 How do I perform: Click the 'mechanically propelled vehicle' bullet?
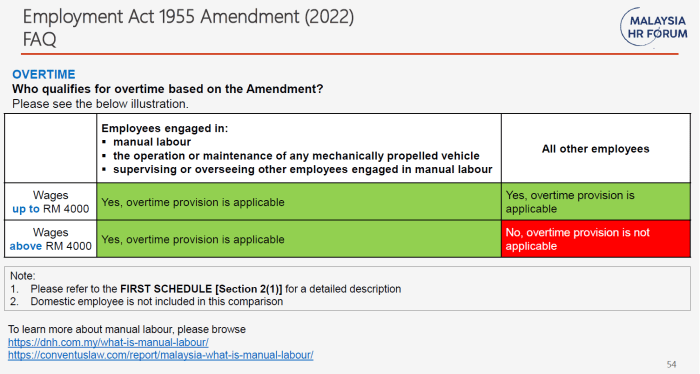coord(296,156)
